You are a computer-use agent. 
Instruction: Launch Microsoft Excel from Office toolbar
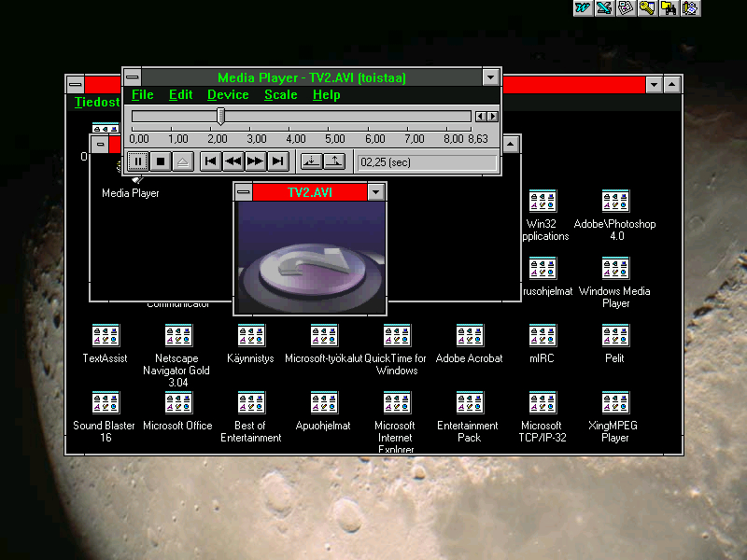point(604,8)
